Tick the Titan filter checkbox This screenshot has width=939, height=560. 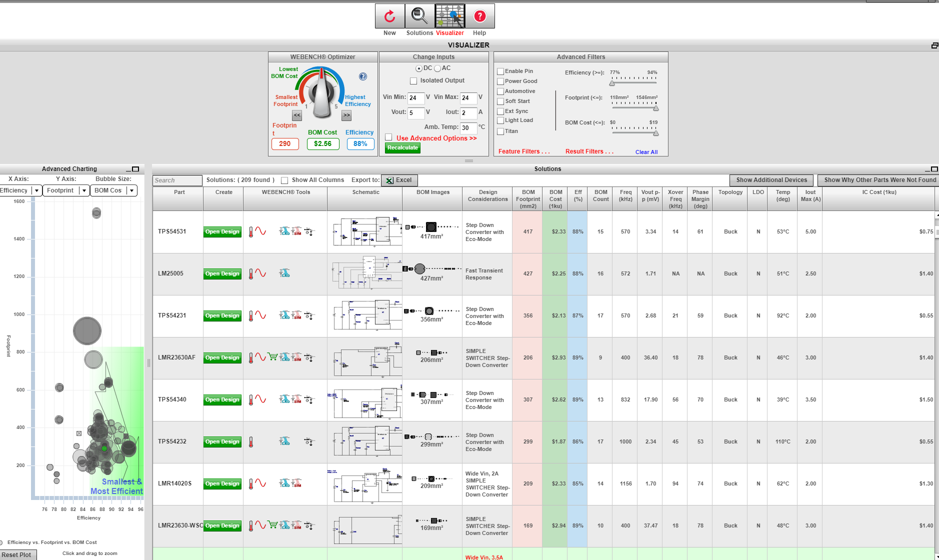[500, 131]
